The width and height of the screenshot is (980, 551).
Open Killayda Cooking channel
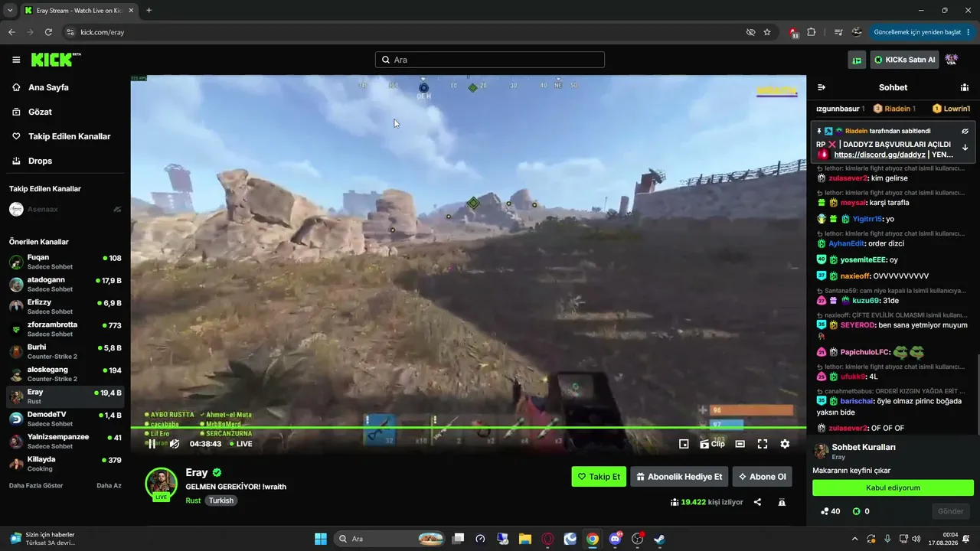pos(65,464)
